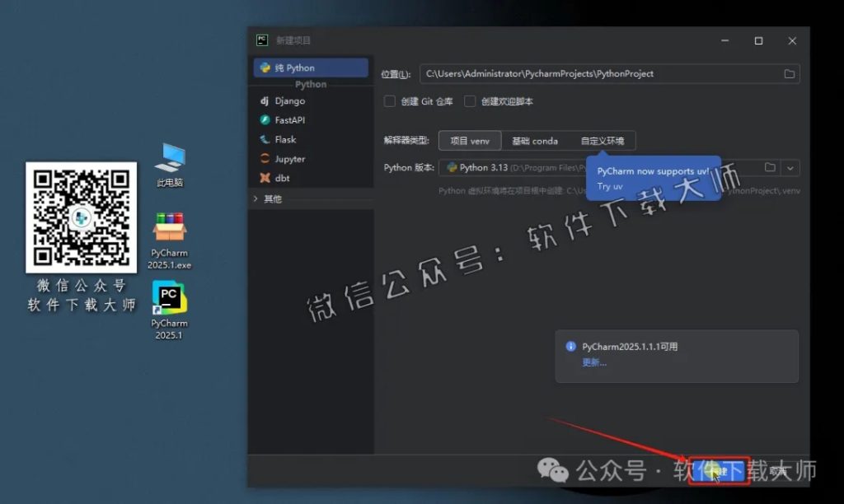Click inside the project location input field
Image resolution: width=844 pixels, height=504 pixels.
[x=577, y=73]
